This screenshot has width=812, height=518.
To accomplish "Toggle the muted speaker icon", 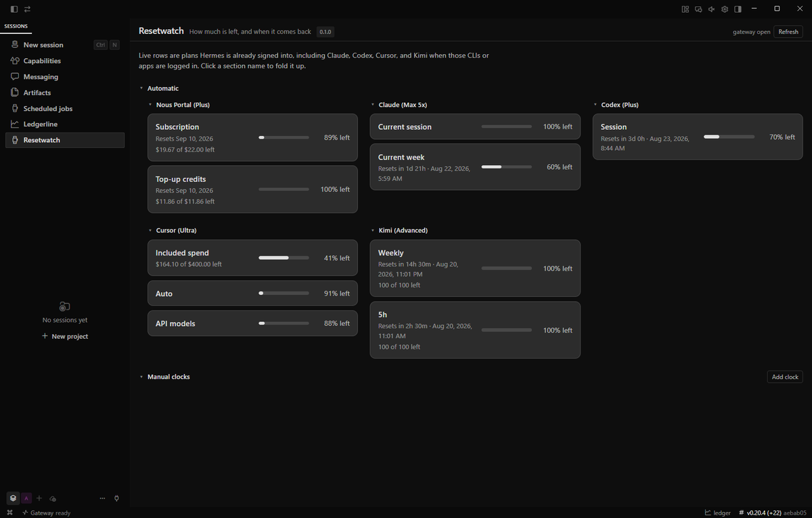I will point(711,9).
